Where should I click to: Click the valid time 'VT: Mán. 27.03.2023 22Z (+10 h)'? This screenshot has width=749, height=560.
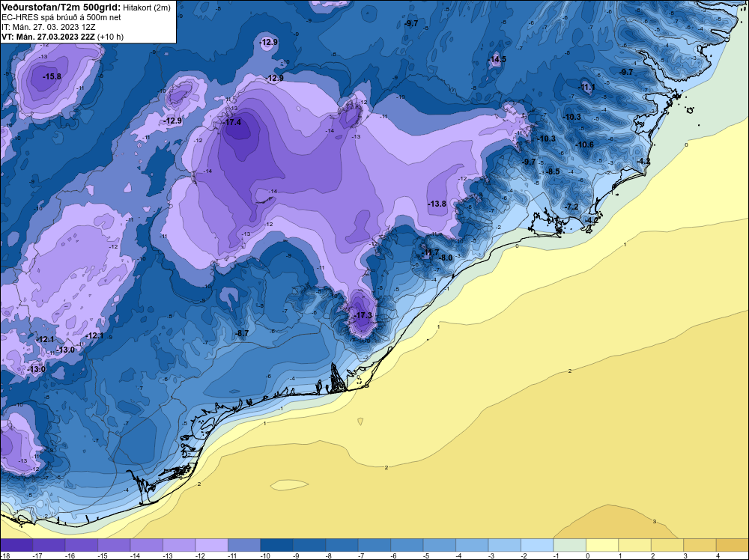click(63, 37)
